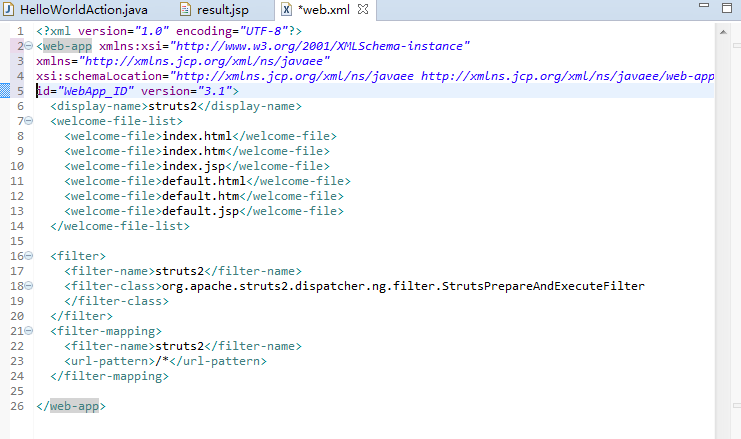Screen dimensions: 741x439
Task: Collapse the filter-mapping fold
Action: point(29,331)
